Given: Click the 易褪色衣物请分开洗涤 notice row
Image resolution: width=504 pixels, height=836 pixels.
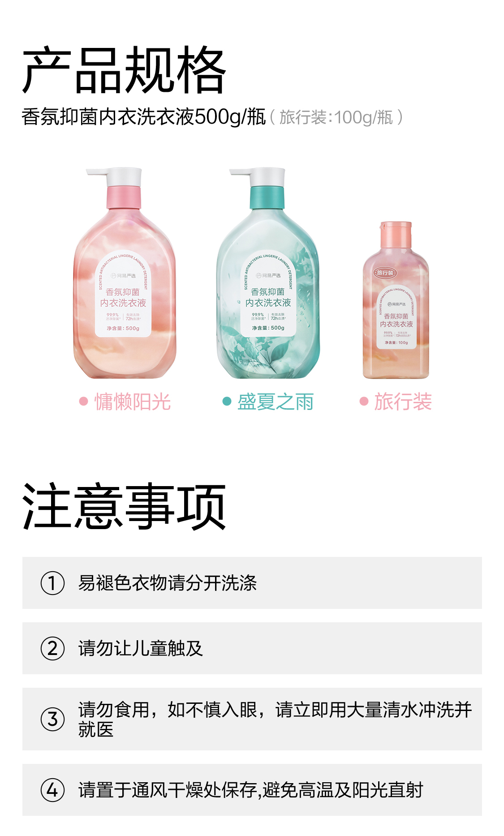Looking at the screenshot, I should [252, 583].
